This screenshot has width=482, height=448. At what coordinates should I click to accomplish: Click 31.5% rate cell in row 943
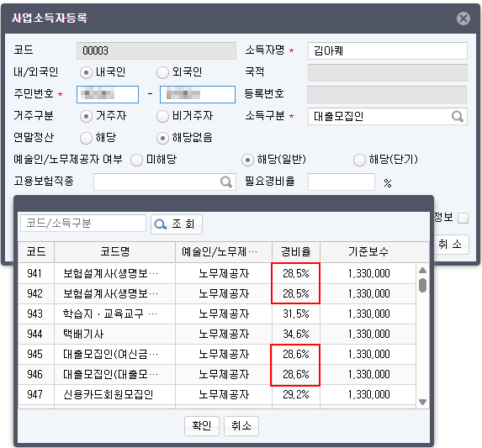296,314
